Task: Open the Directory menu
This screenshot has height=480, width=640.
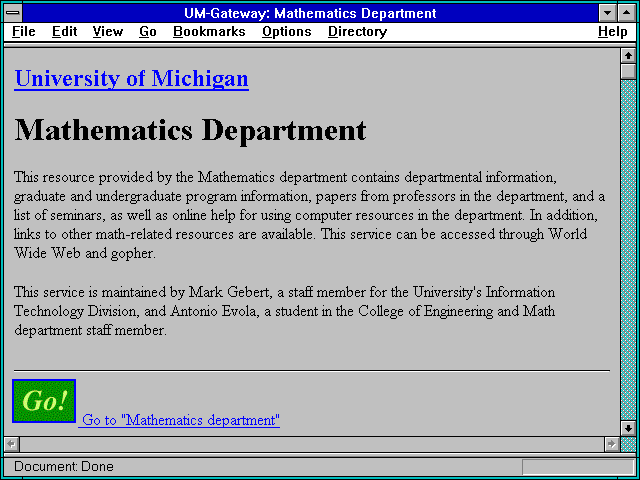Action: (358, 32)
